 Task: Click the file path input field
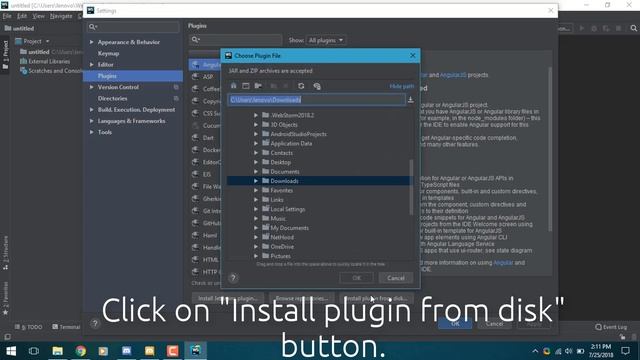pos(317,100)
